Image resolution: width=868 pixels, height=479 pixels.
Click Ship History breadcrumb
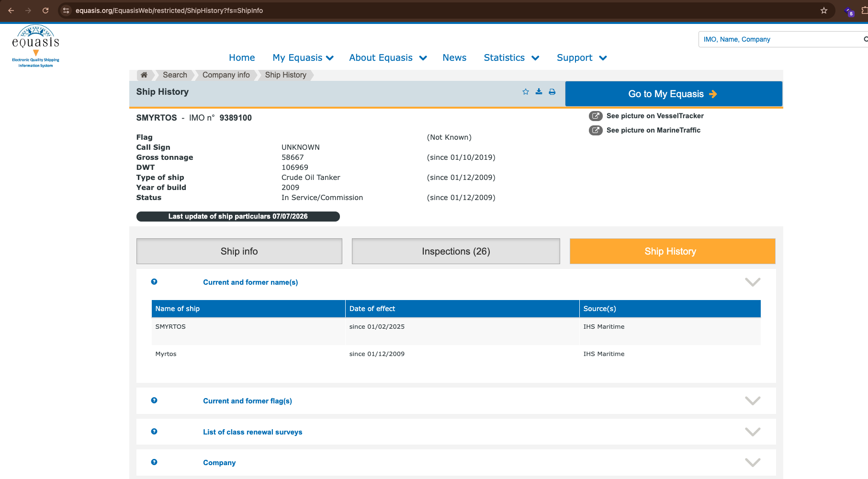286,75
